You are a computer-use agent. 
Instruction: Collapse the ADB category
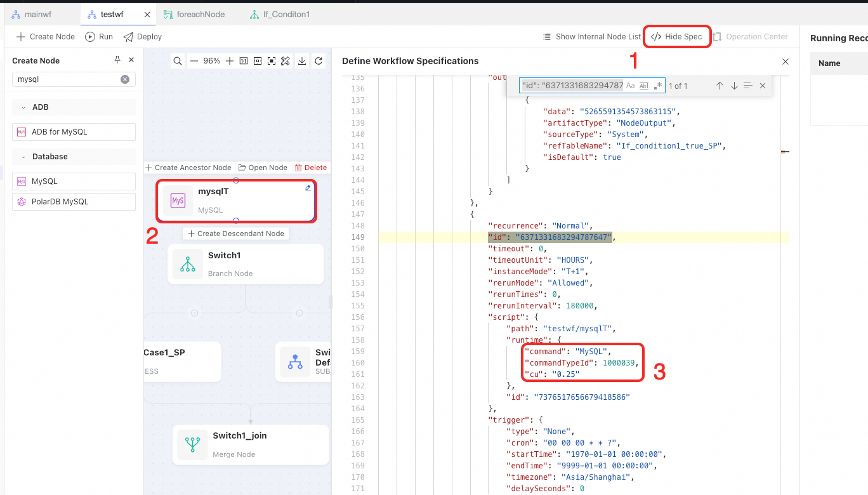pyautogui.click(x=23, y=107)
